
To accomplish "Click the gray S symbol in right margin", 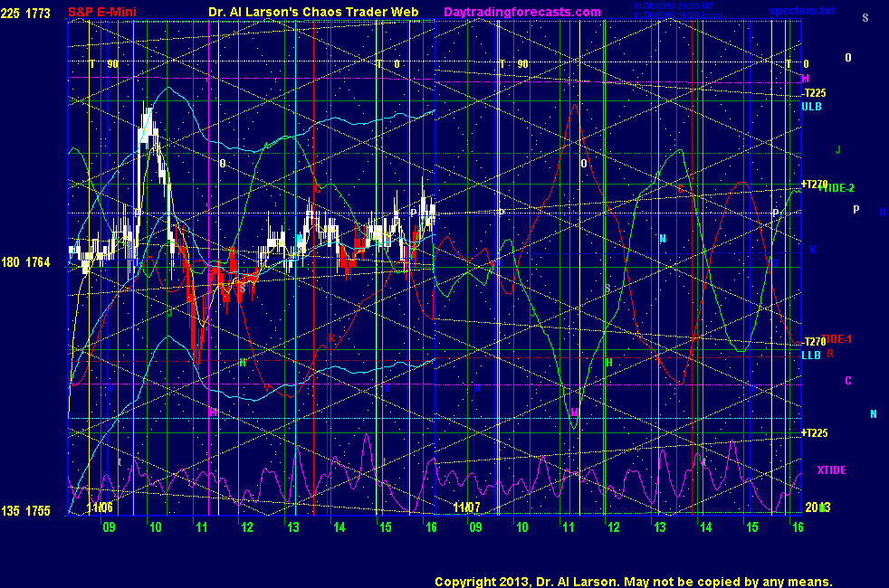I will pos(865,17).
